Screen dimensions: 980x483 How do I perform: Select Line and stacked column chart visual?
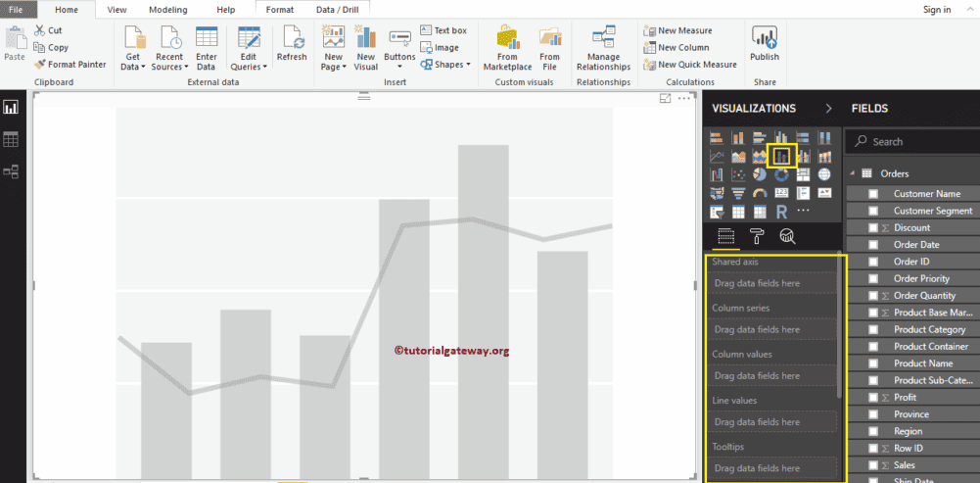click(x=782, y=156)
